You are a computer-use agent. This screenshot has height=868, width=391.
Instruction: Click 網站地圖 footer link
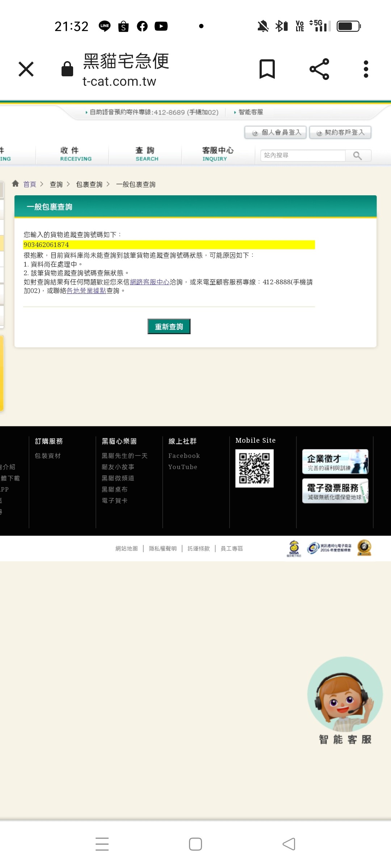pyautogui.click(x=127, y=549)
